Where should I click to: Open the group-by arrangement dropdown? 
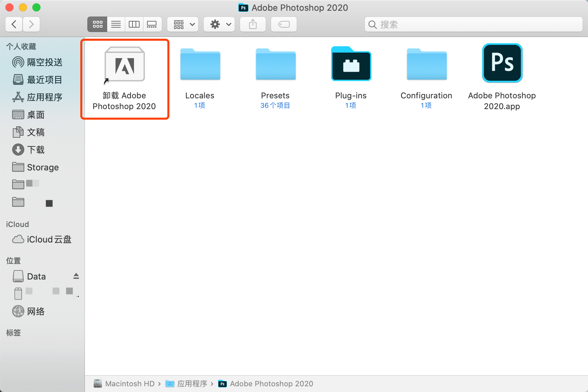click(x=183, y=24)
